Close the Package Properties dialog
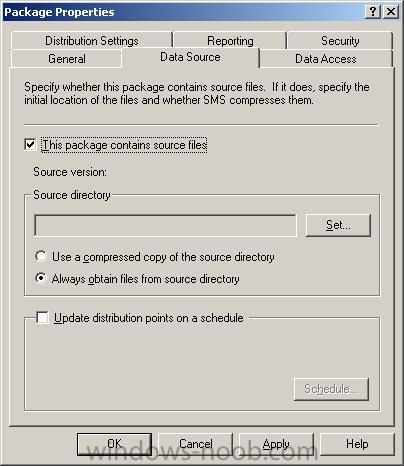Viewport: 404px width, 466px height. [391, 12]
